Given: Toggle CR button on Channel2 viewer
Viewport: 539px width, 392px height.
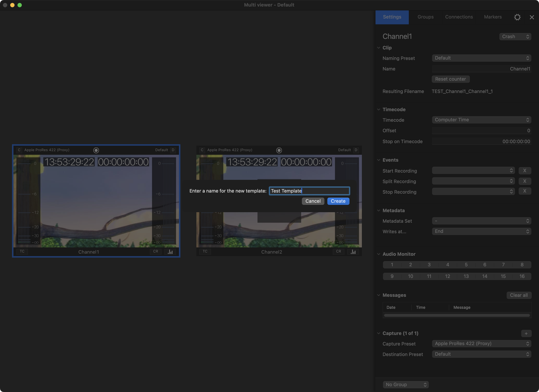Looking at the screenshot, I should click(339, 251).
